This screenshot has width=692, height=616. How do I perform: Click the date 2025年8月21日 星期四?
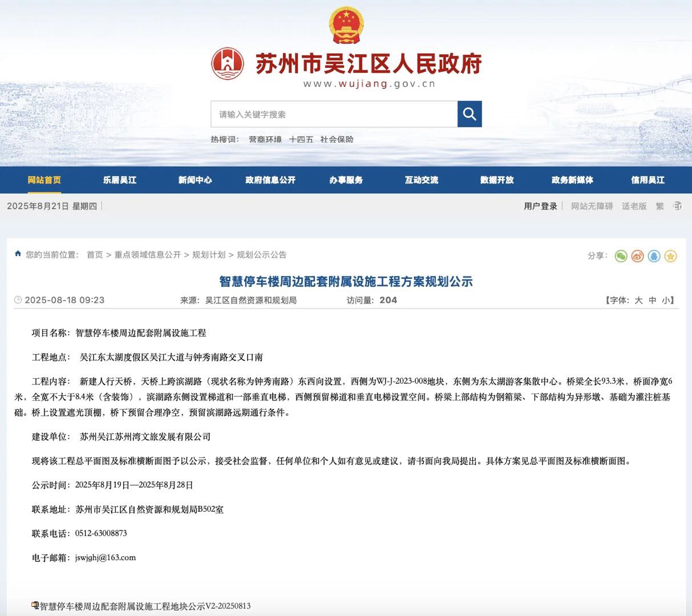[52, 206]
